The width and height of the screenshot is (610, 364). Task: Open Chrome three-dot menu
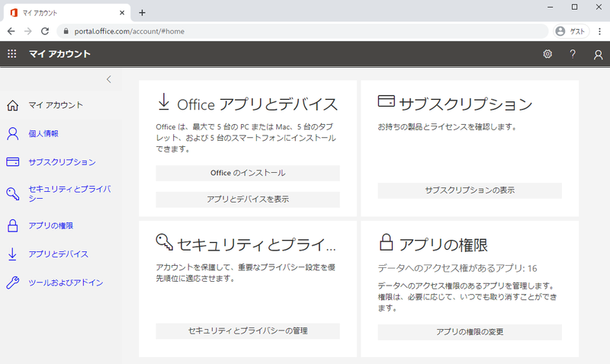click(599, 31)
